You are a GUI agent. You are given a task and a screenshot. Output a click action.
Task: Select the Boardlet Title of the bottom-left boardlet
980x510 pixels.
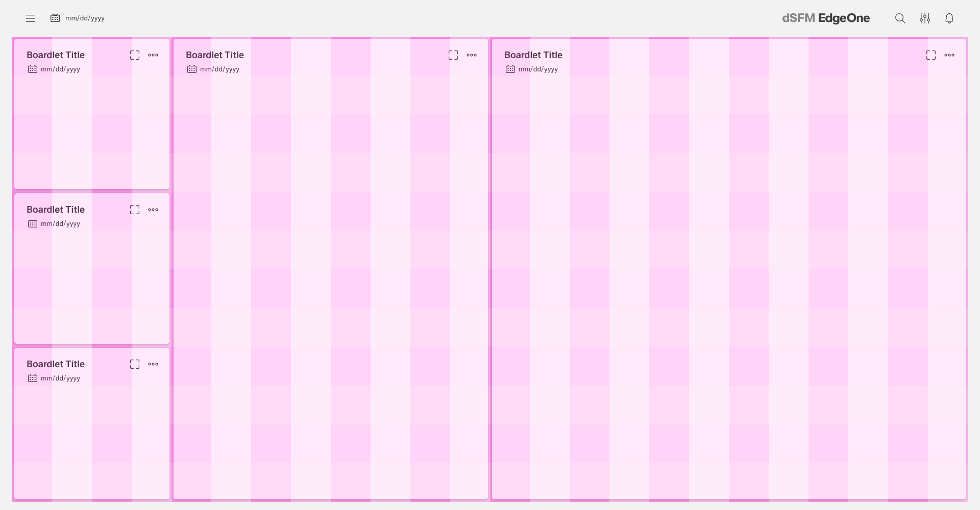(x=56, y=364)
